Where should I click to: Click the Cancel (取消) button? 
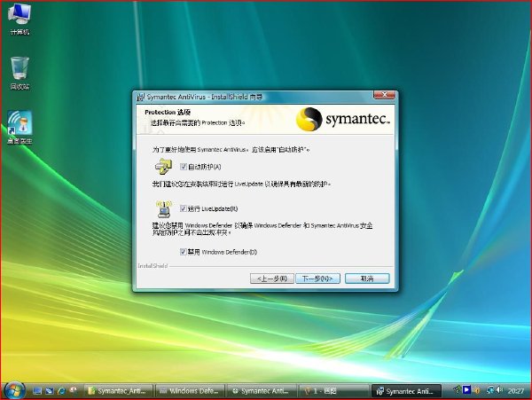click(x=367, y=278)
